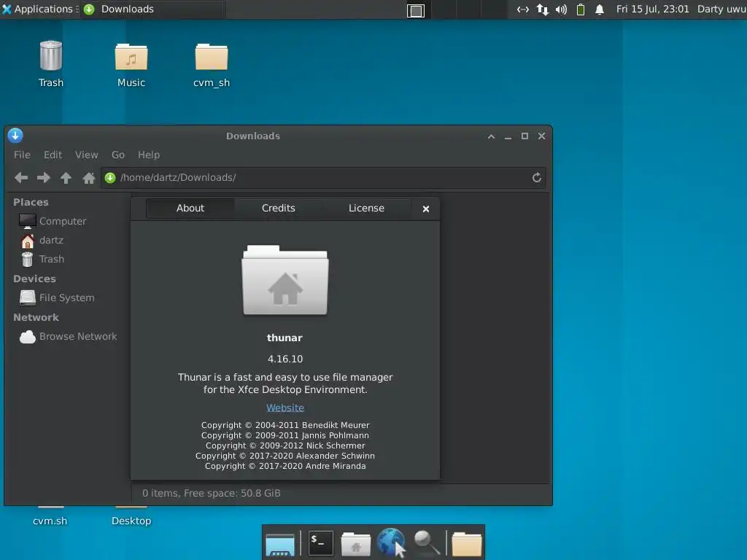Image resolution: width=747 pixels, height=560 pixels.
Task: Select dartz home in sidebar
Action: click(42, 241)
